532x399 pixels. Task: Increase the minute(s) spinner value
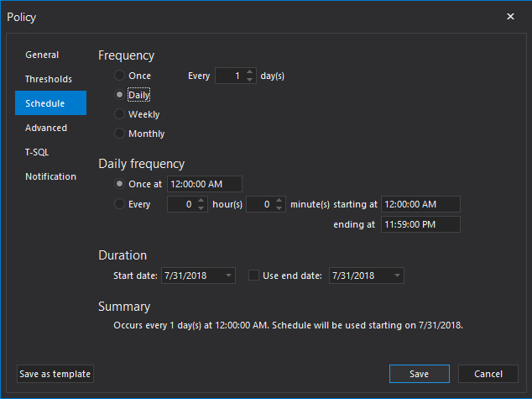280,201
